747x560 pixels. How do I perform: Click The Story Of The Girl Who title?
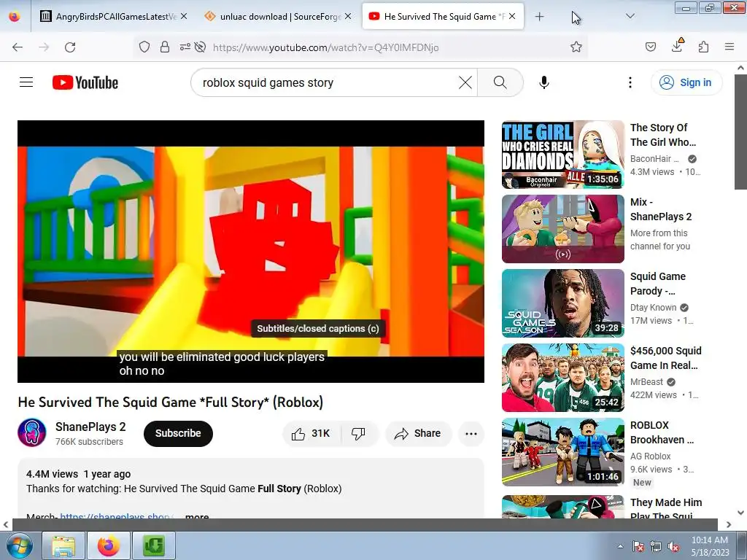click(663, 135)
